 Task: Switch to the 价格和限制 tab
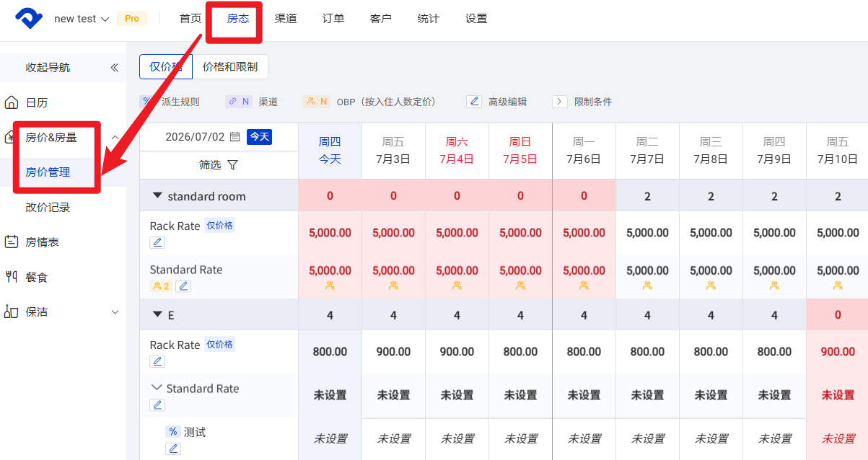(x=230, y=67)
